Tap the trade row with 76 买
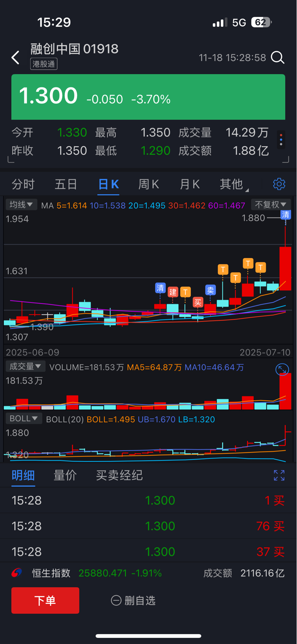Image resolution: width=297 pixels, height=644 pixels. pyautogui.click(x=148, y=526)
